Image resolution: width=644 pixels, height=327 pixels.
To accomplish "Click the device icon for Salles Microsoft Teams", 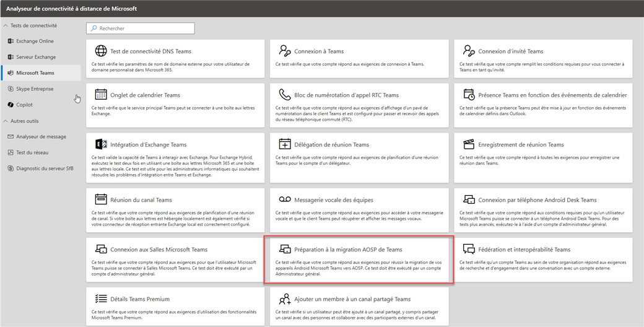I will [x=100, y=249].
